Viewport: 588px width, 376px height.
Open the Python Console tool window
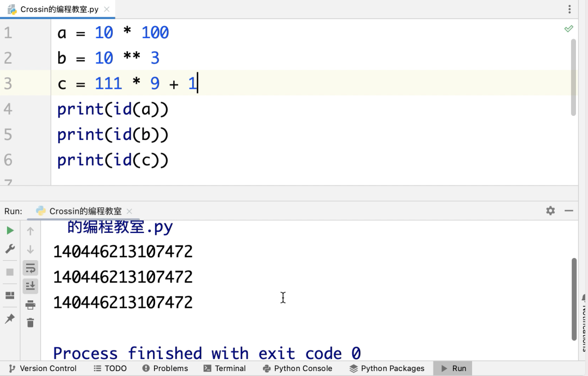(298, 368)
